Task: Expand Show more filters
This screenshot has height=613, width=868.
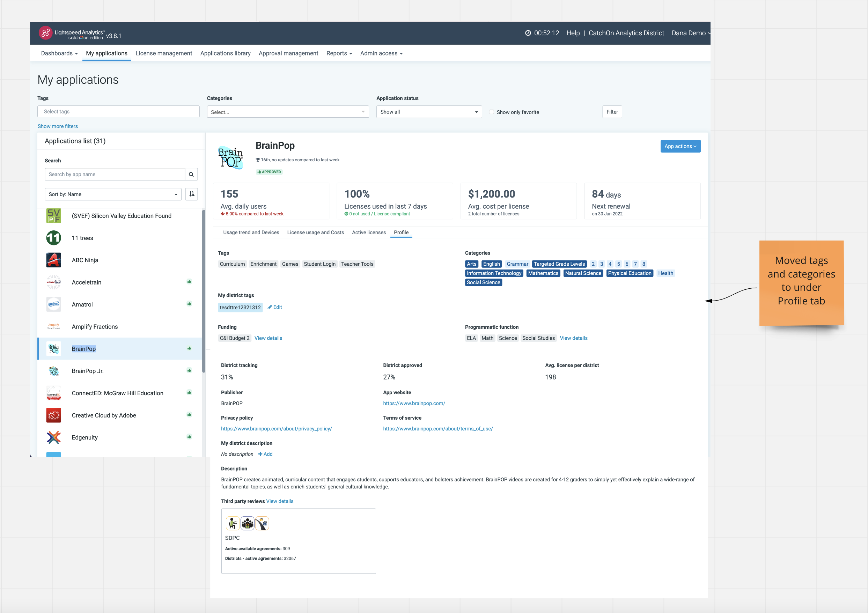Action: click(x=58, y=126)
